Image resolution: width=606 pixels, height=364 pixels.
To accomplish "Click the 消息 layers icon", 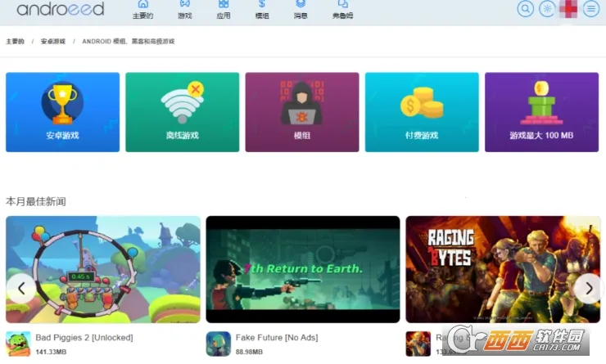I will (301, 5).
